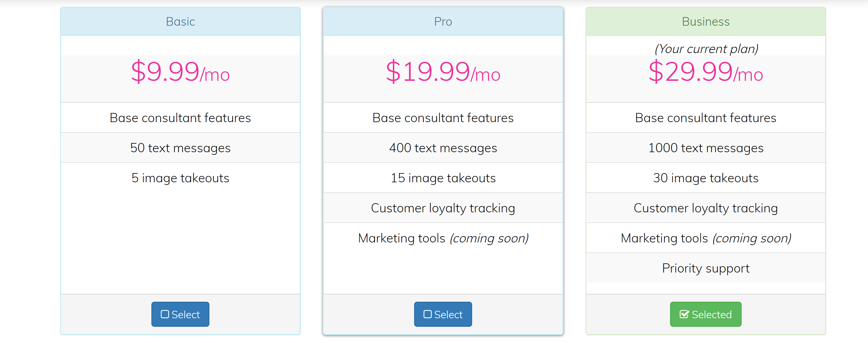Click 50 text messages row
The image size is (868, 343).
[180, 148]
